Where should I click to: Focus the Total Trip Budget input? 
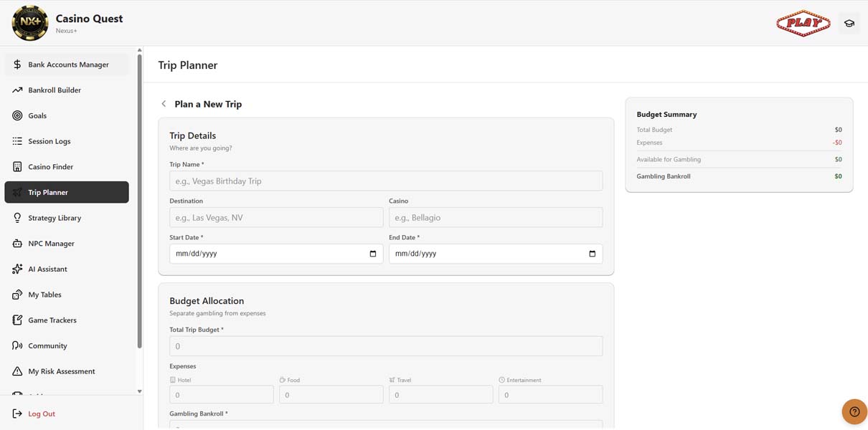(386, 346)
